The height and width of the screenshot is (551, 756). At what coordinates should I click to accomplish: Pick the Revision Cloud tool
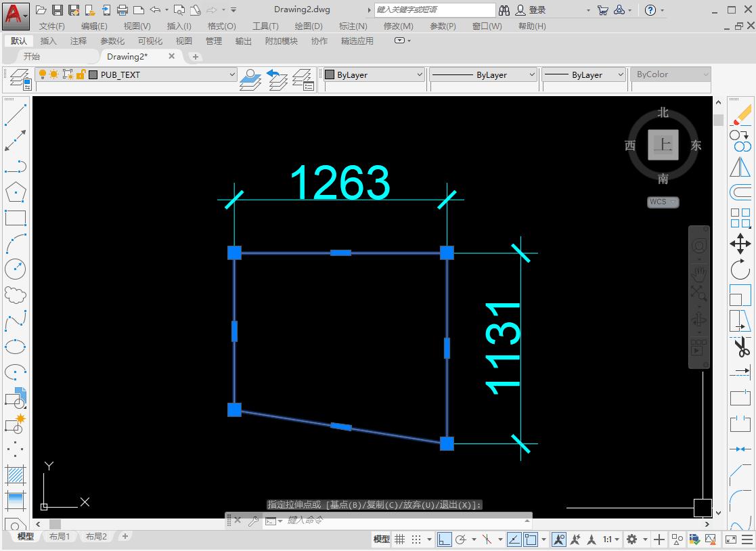[x=16, y=294]
